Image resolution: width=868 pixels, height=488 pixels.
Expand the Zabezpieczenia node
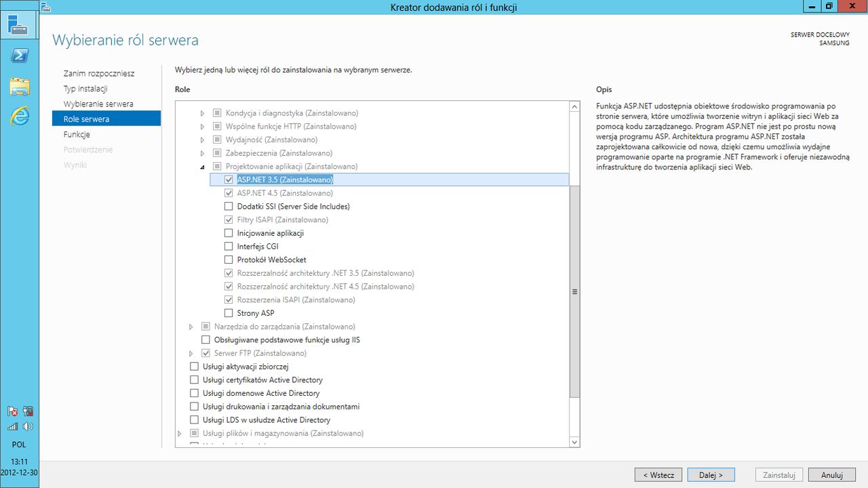(x=202, y=153)
